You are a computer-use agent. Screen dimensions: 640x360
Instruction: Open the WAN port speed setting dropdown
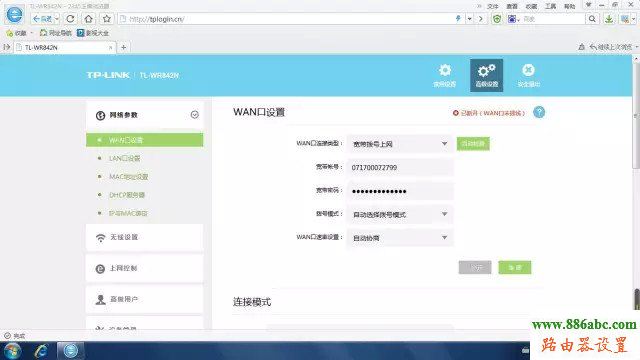[x=400, y=238]
